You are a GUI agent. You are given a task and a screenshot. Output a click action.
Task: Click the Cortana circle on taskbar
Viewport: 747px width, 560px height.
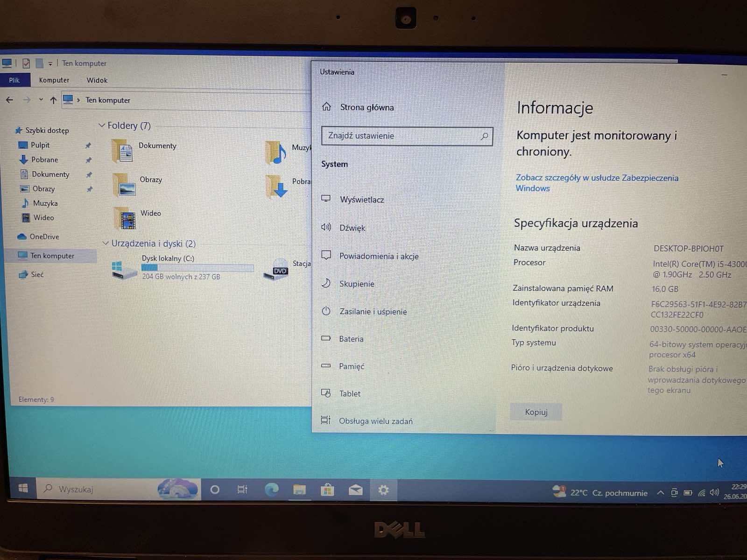pos(215,490)
